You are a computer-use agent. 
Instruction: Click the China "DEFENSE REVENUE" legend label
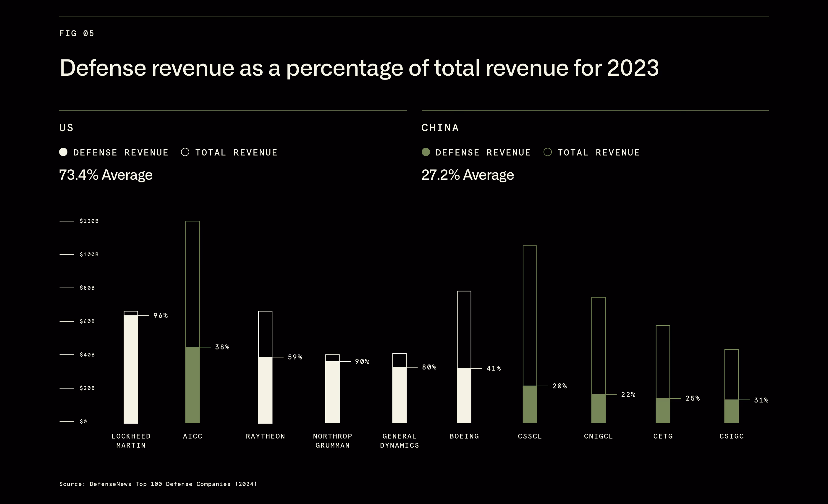(x=483, y=153)
